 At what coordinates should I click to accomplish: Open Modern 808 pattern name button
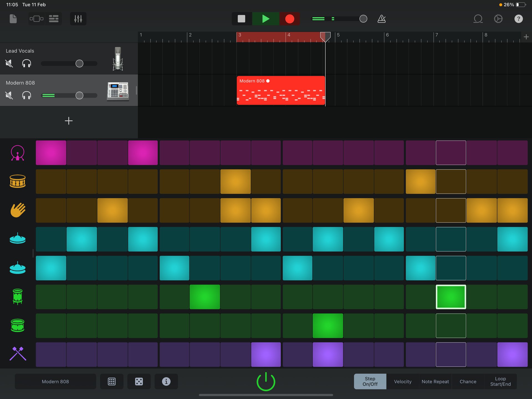point(55,382)
